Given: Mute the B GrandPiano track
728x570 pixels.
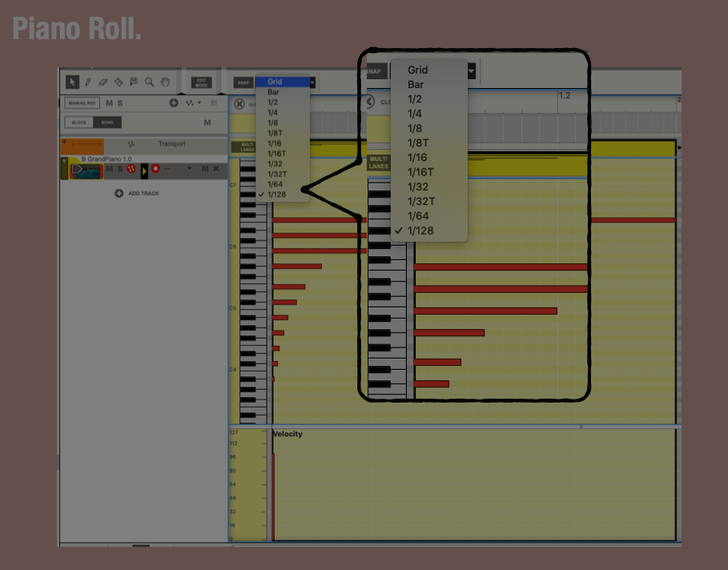Looking at the screenshot, I should click(x=109, y=169).
